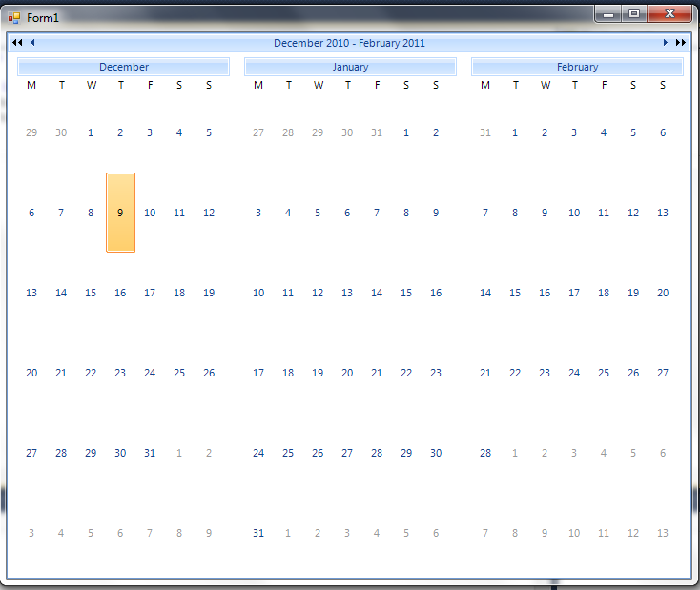Select February 27
The height and width of the screenshot is (590, 700).
663,373
